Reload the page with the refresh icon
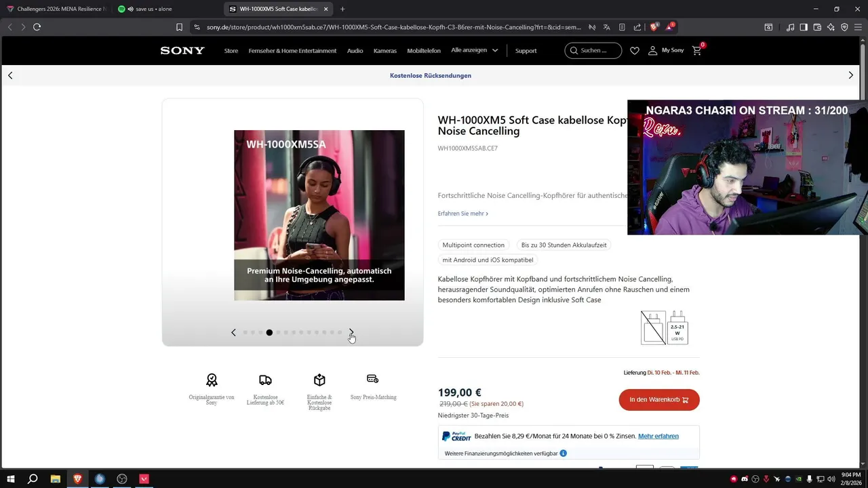This screenshot has width=868, height=488. pos(37,27)
